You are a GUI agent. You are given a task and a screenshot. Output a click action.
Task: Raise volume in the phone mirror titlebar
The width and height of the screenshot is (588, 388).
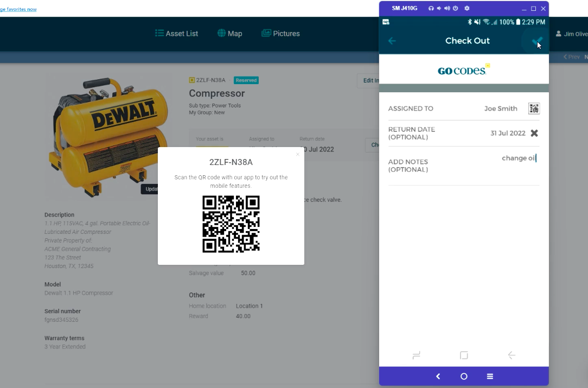coord(447,8)
